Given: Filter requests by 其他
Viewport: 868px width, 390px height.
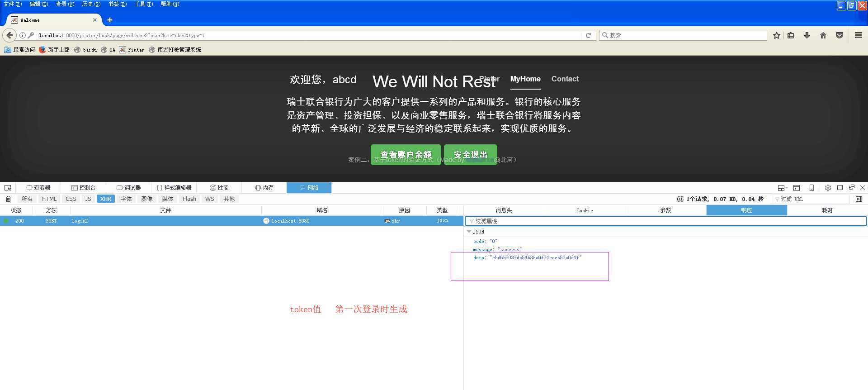Looking at the screenshot, I should [x=229, y=199].
